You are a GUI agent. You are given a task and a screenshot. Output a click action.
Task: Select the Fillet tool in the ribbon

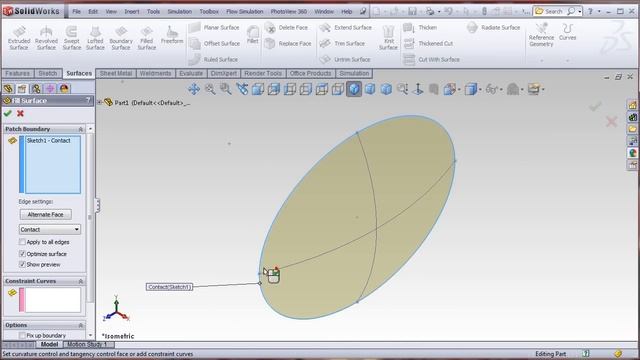253,35
